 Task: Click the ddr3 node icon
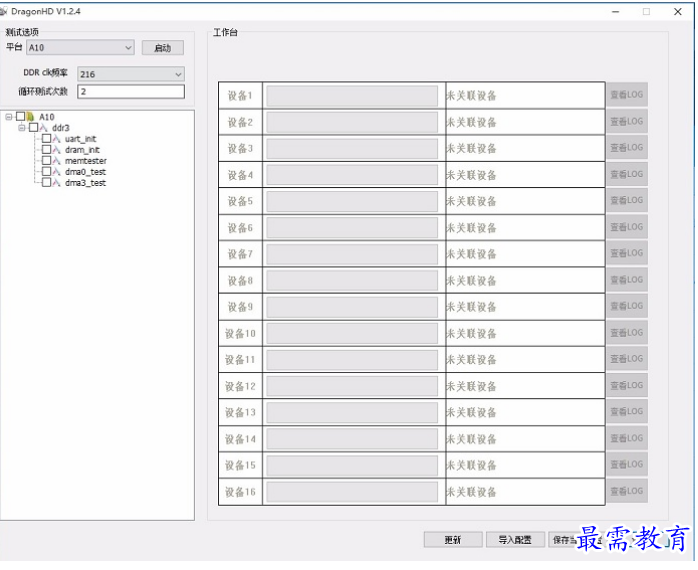click(x=43, y=128)
